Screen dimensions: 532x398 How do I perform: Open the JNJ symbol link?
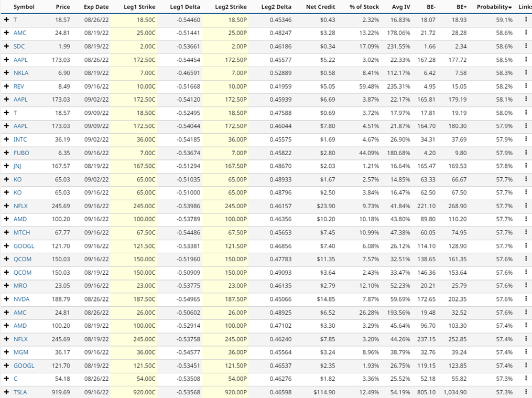(x=17, y=166)
